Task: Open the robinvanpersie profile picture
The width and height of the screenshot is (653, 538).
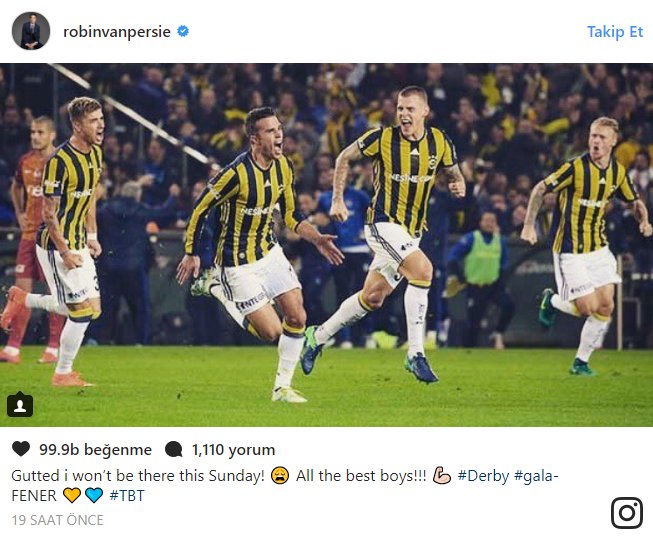Action: click(x=31, y=31)
